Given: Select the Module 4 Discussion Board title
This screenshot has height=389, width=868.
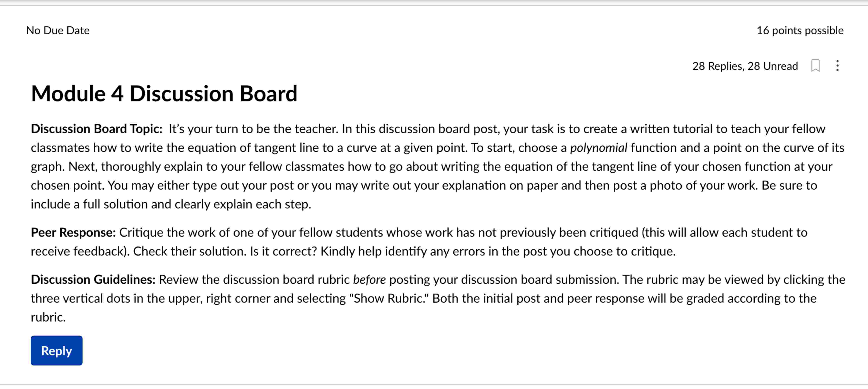Looking at the screenshot, I should (x=164, y=93).
